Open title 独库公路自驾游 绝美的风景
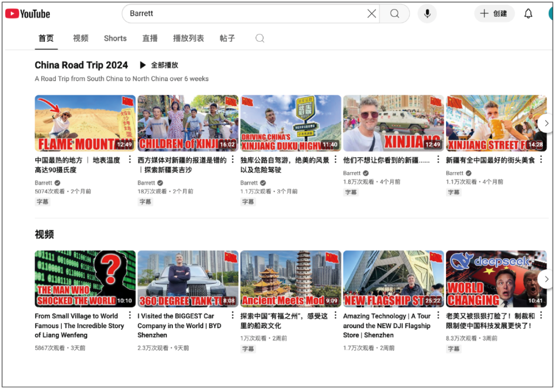Viewport: 557px width, 392px height. pos(285,165)
